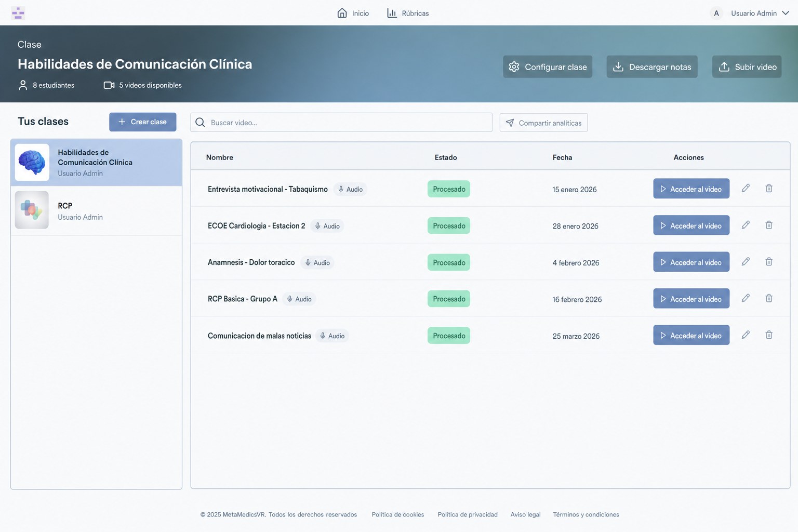Image resolution: width=798 pixels, height=532 pixels.
Task: Click Subir video button
Action: (747, 66)
